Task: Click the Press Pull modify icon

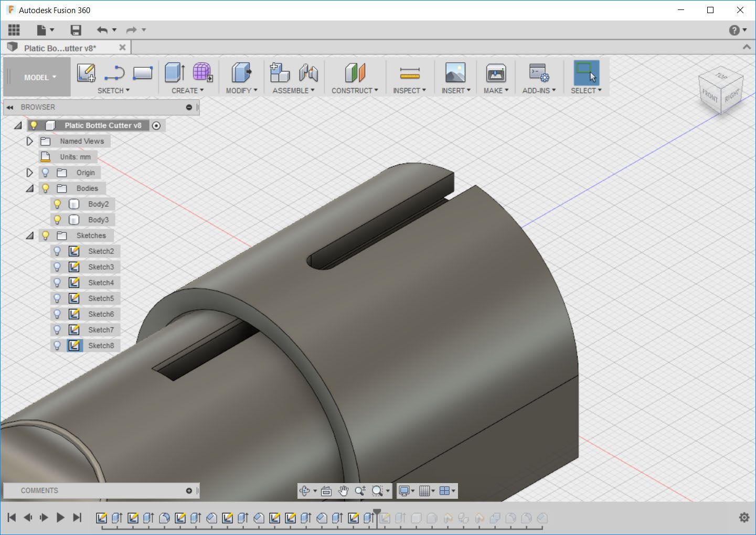Action: (x=241, y=72)
